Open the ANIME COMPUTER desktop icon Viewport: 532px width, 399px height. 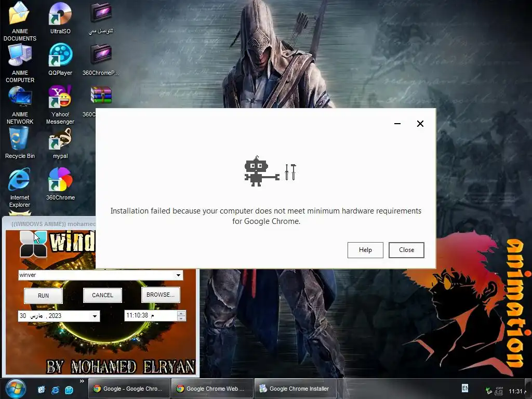(20, 63)
